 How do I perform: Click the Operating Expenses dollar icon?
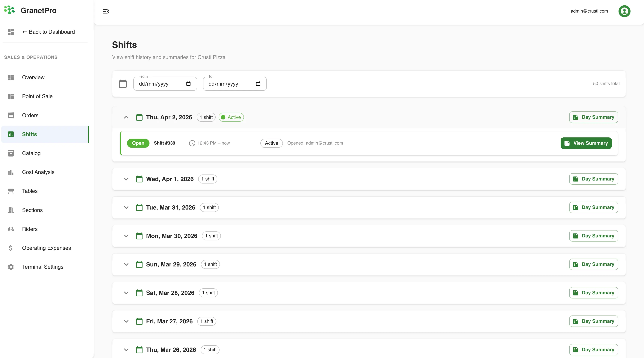click(x=11, y=248)
